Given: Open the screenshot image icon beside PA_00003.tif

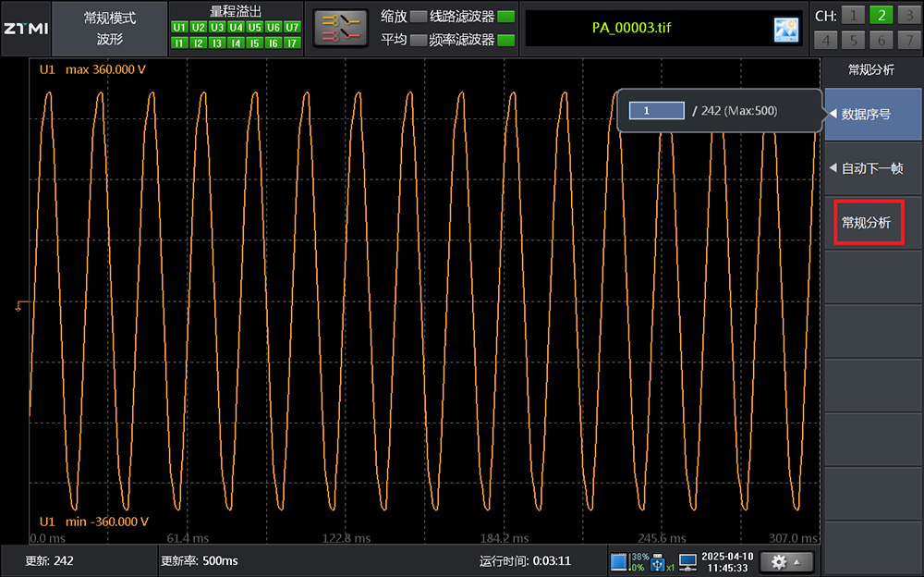Looking at the screenshot, I should 785,30.
